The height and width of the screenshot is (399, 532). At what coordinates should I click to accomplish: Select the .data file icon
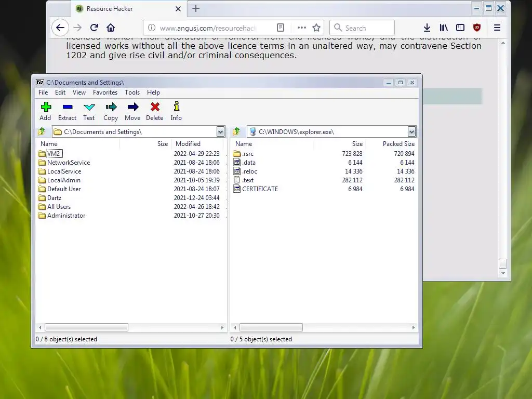click(x=237, y=163)
